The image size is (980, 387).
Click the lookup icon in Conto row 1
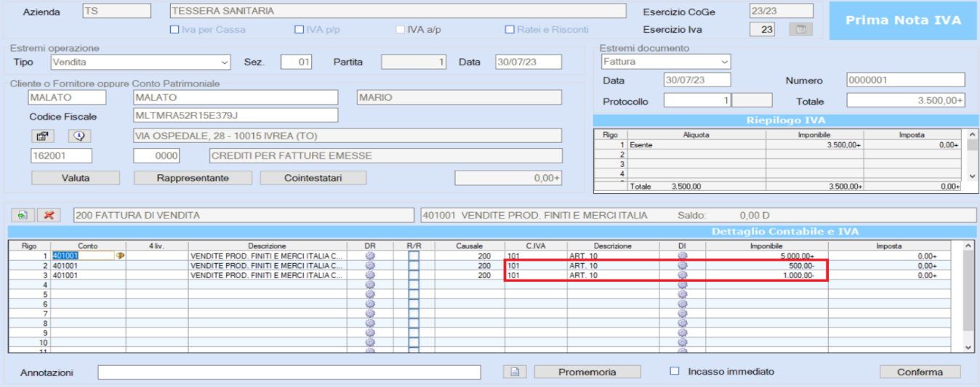120,256
